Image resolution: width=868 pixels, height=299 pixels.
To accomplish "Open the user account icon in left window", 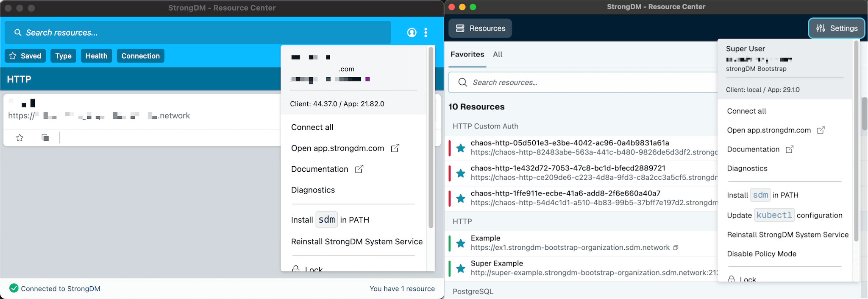I will pyautogui.click(x=412, y=33).
